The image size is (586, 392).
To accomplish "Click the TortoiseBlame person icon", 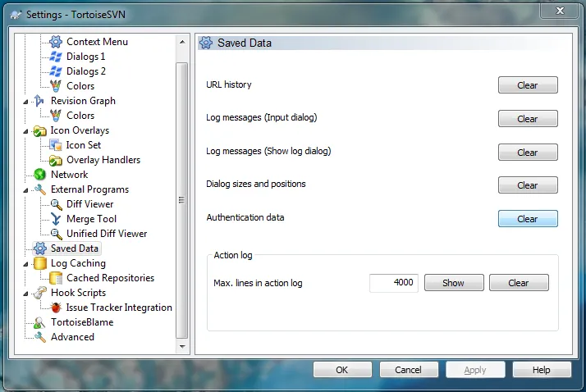I will [x=39, y=322].
